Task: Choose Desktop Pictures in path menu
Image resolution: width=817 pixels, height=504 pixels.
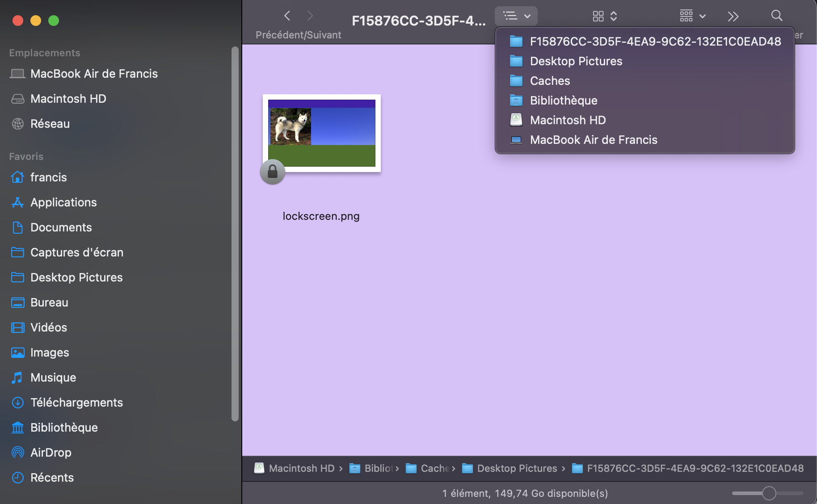Action: [645, 61]
